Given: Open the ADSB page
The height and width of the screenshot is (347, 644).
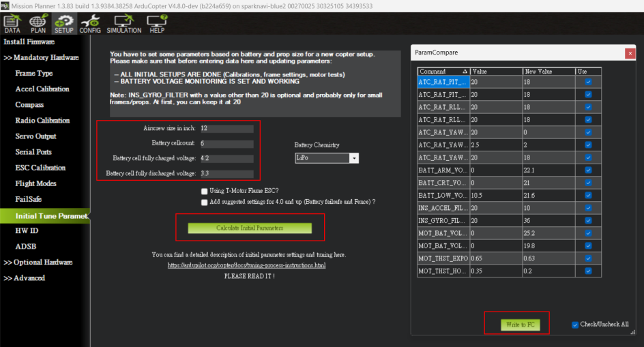Looking at the screenshot, I should pos(26,246).
